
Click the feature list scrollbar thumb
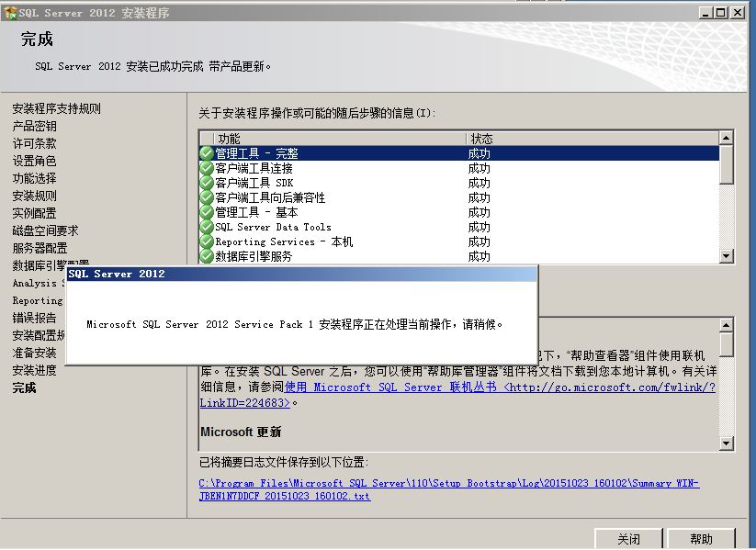point(726,164)
